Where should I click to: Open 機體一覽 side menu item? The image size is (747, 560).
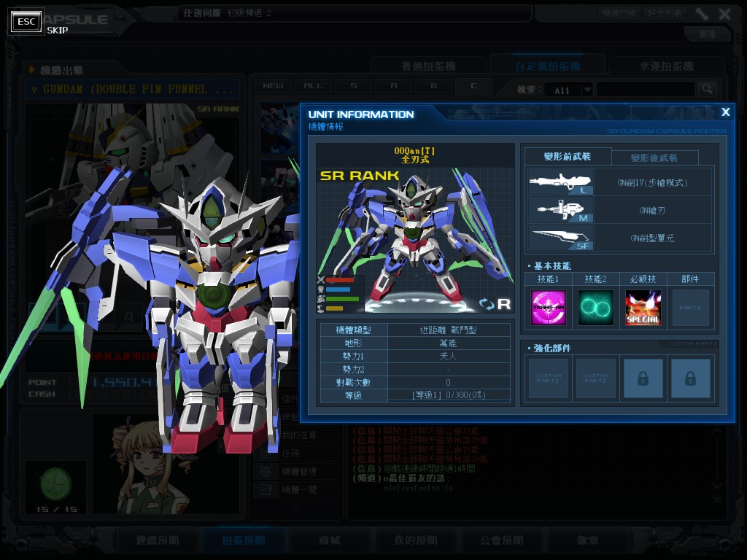(x=297, y=489)
